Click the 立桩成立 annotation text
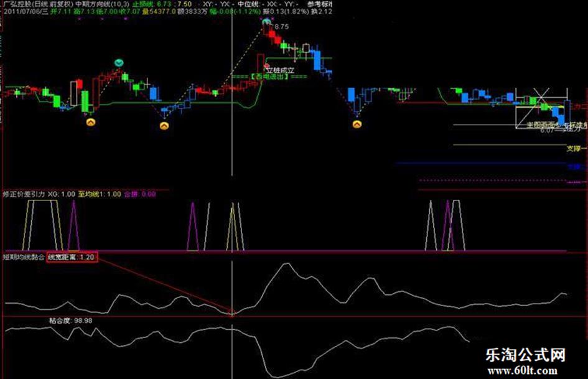 [281, 70]
